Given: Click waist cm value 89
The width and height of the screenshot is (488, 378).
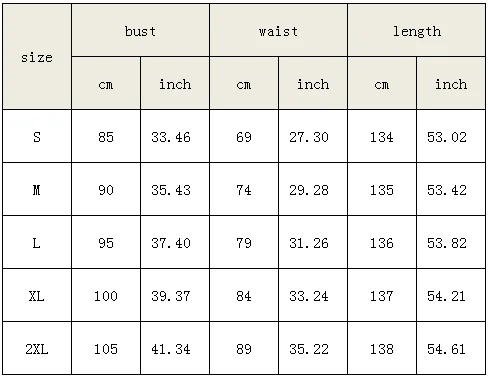Looking at the screenshot, I should tap(244, 348).
